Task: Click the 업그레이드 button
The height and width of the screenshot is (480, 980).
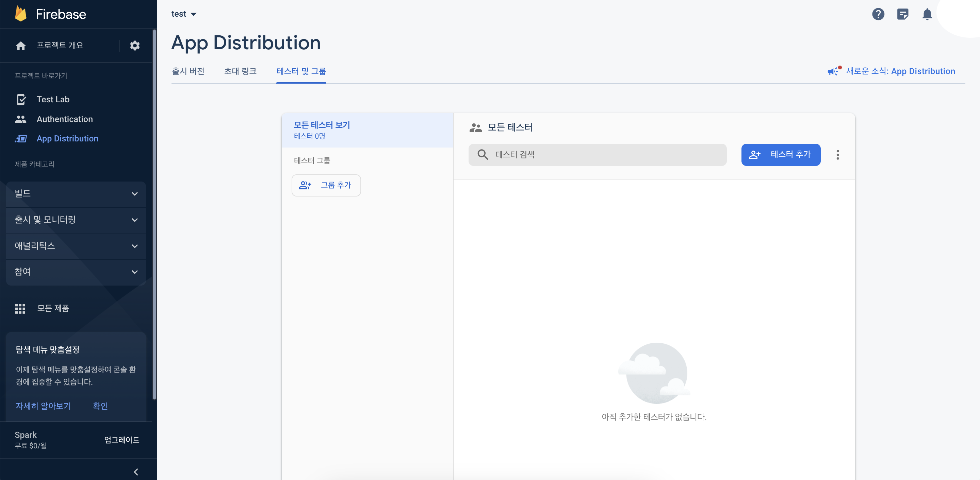Action: pyautogui.click(x=122, y=440)
